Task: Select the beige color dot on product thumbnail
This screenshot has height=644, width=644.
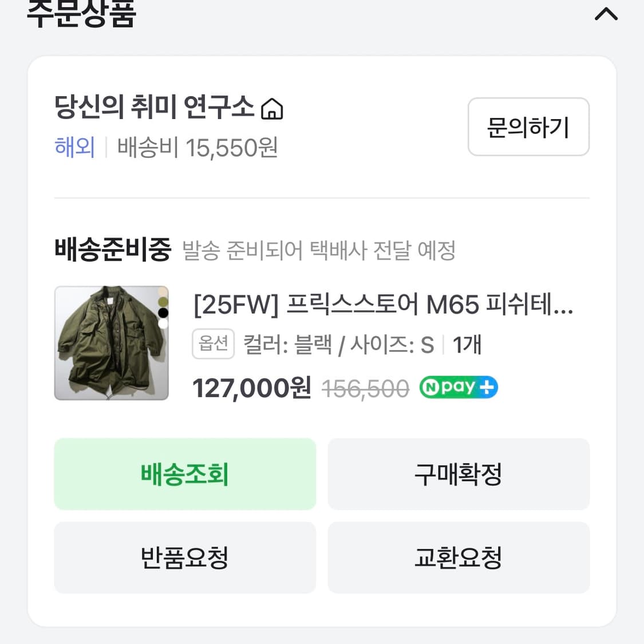Action: (x=163, y=291)
